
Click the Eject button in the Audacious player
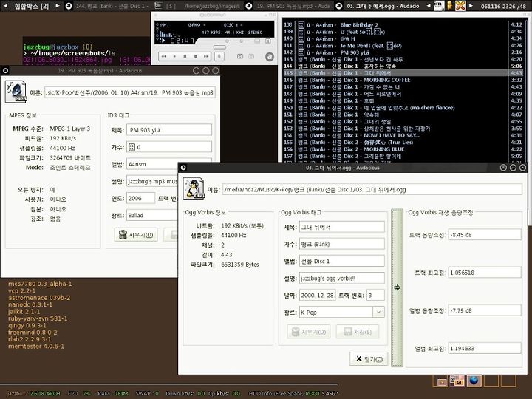[219, 56]
